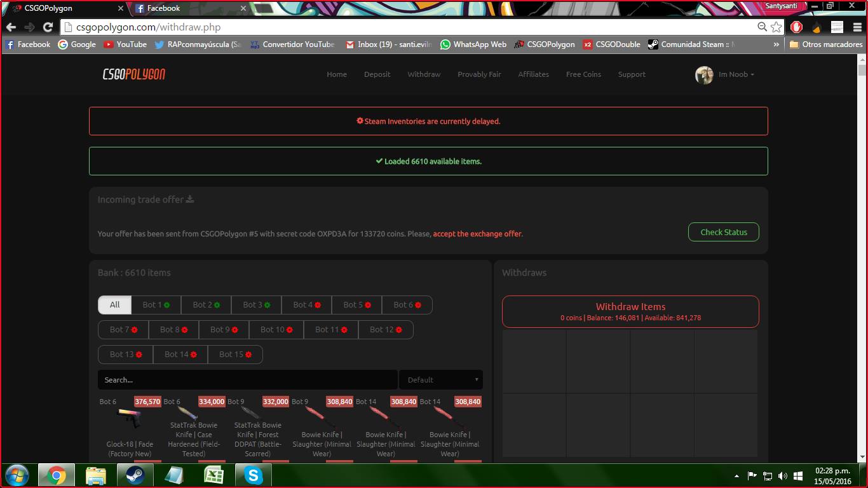
Task: Click the Check Status button
Action: 724,232
